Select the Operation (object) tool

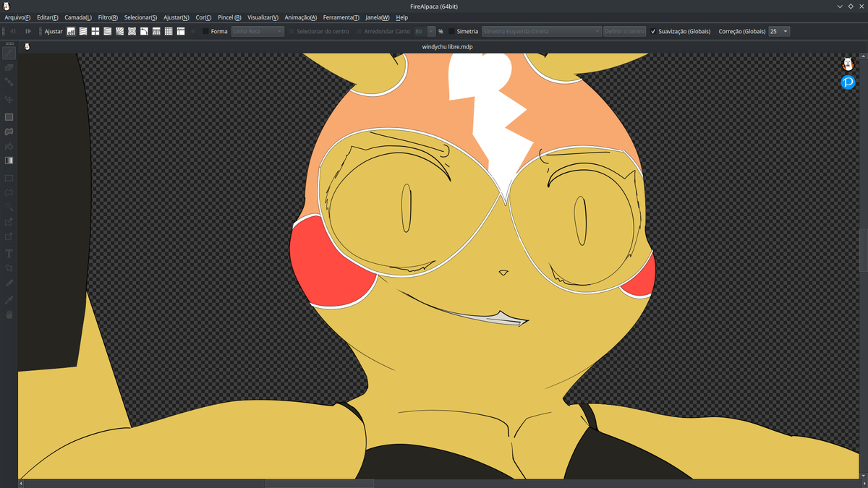(9, 268)
